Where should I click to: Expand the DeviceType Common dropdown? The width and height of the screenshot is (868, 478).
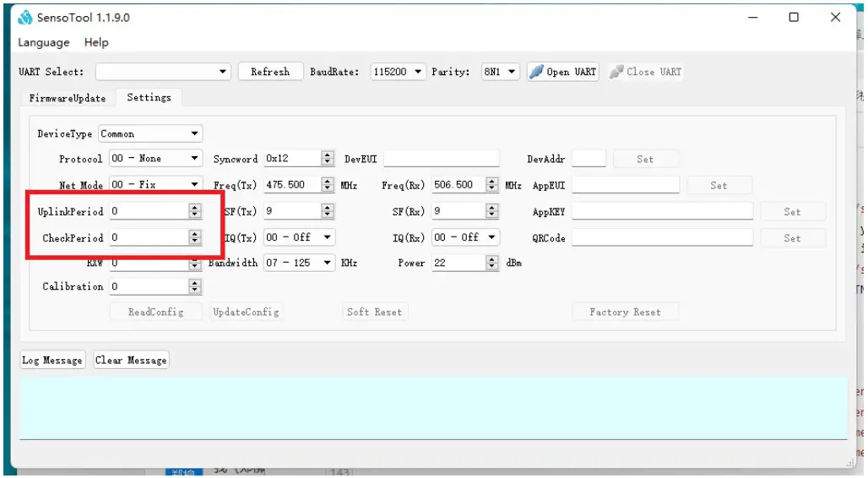coord(150,133)
